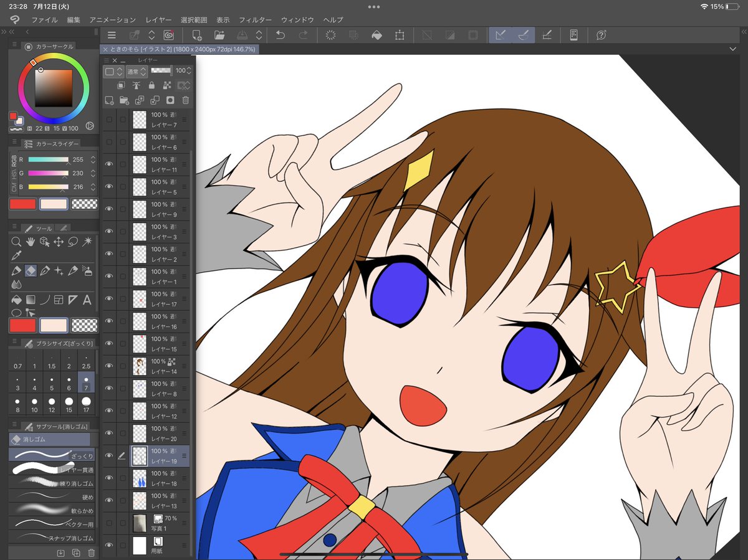Show layer レイヤー 7 visibility box

(110, 119)
